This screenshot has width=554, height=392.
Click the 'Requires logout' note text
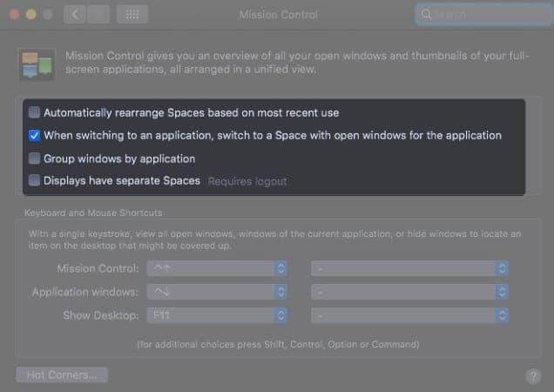tap(247, 181)
